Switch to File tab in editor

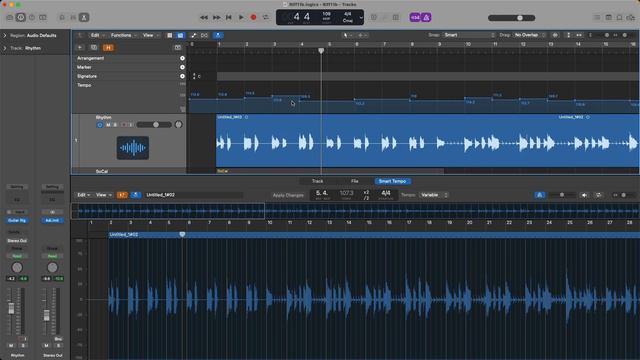pyautogui.click(x=355, y=181)
